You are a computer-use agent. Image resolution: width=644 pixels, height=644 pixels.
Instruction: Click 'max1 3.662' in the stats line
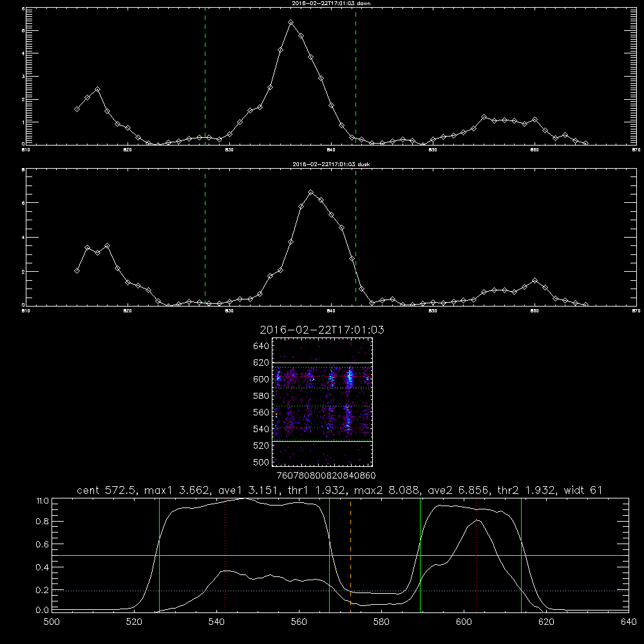(178, 490)
